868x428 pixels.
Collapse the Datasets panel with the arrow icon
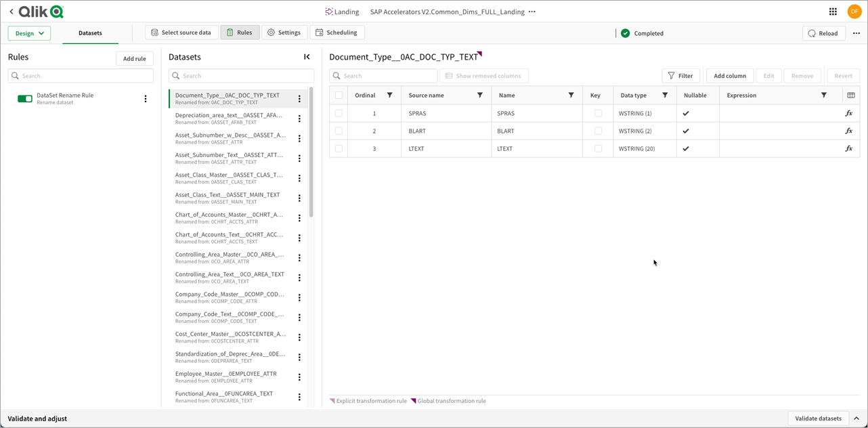point(307,57)
